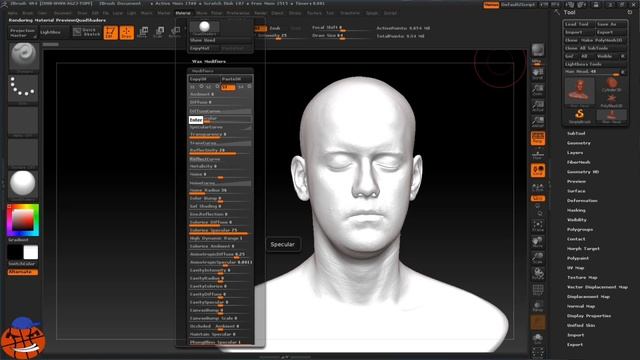Viewport: 640px width, 360px height.
Task: Click the Frame icon on right shelf
Action: point(538,226)
